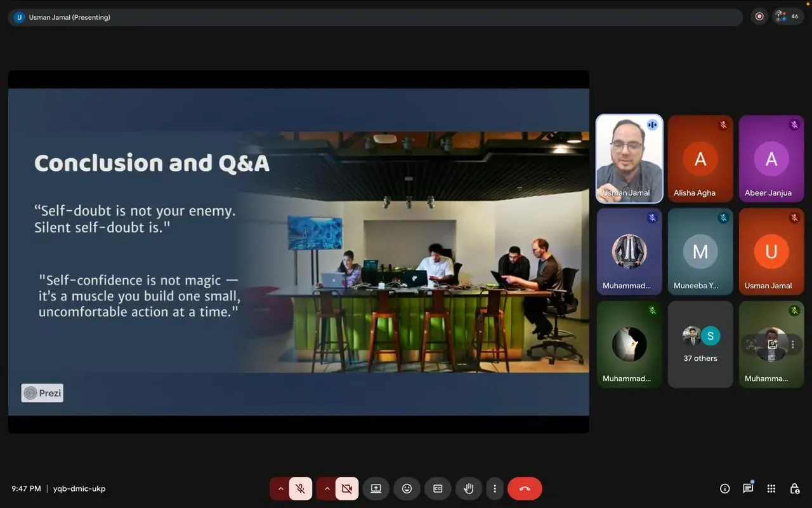Click the Conclusion and Q&A slide heading

(152, 163)
